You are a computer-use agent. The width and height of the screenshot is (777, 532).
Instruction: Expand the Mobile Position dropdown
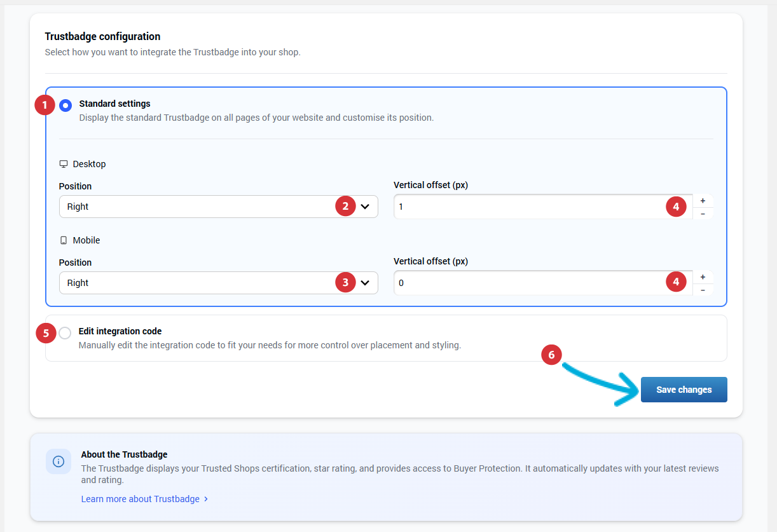click(218, 283)
